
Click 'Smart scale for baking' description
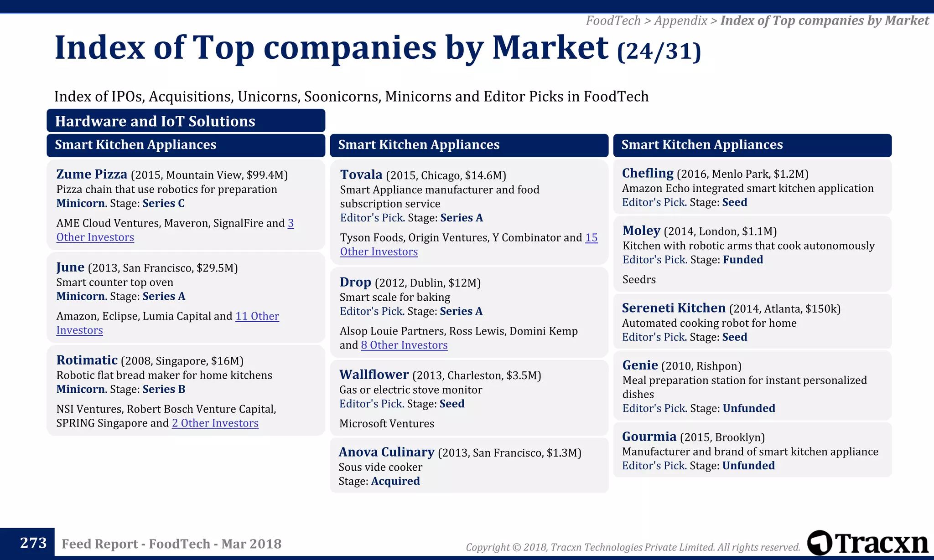pyautogui.click(x=395, y=297)
